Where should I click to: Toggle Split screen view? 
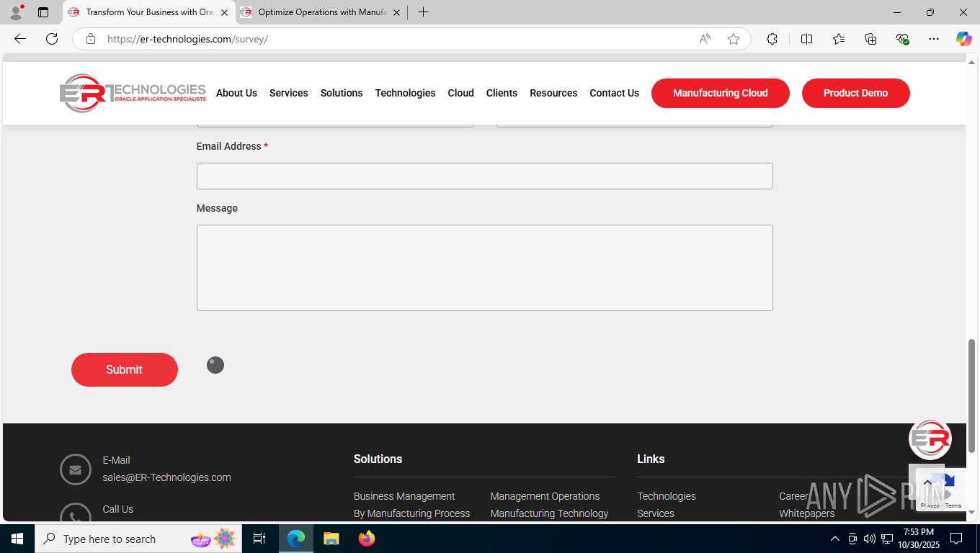(x=806, y=39)
